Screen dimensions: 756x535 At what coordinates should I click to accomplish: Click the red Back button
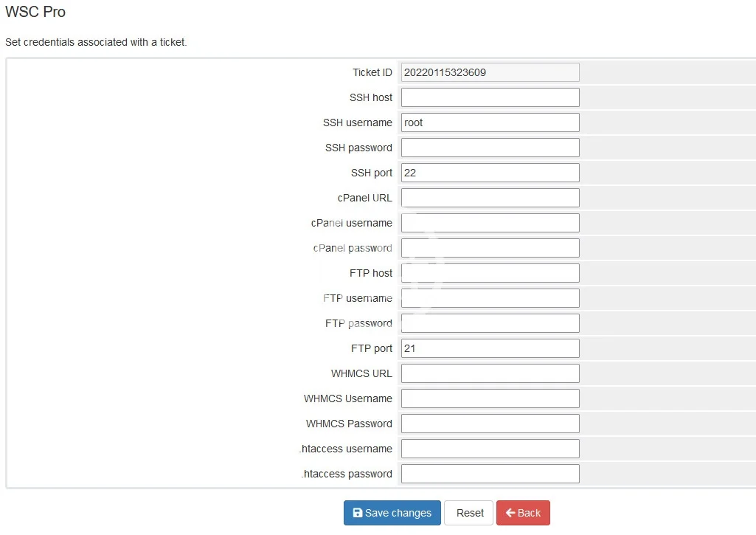[523, 513]
